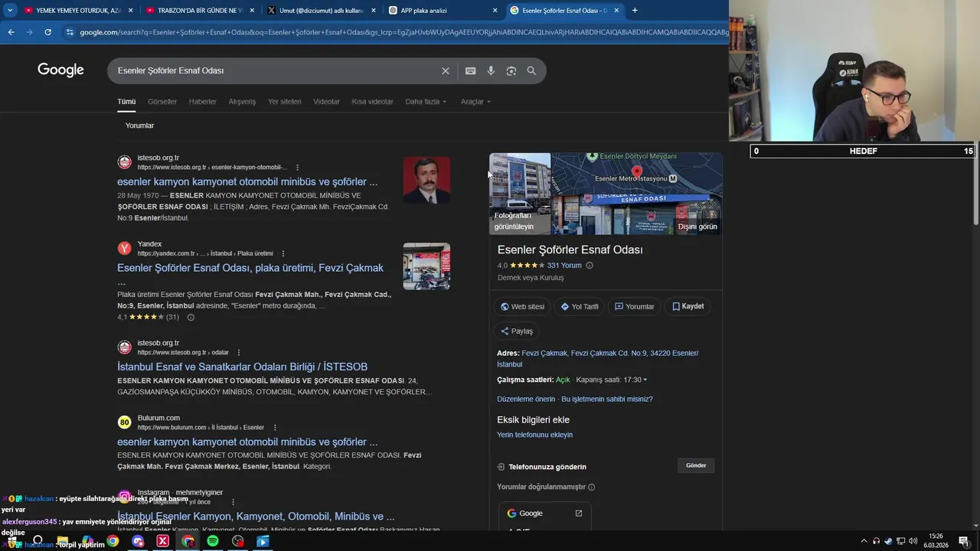980x551 pixels.
Task: Open the three-dot menu of Yandex result
Action: point(283,254)
